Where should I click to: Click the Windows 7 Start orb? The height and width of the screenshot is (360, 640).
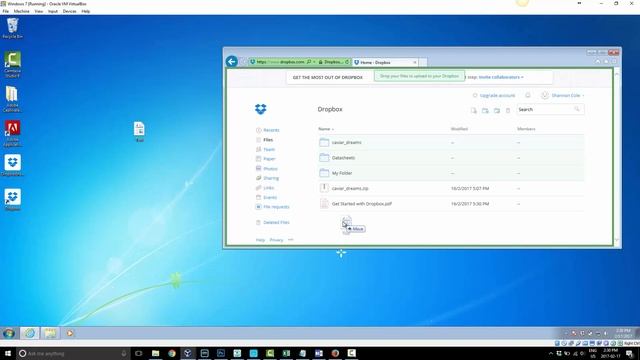point(9,333)
